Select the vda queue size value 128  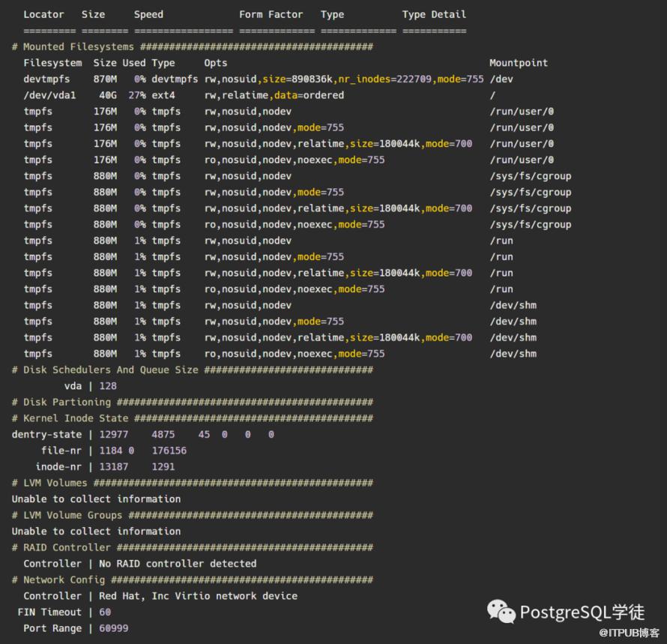[108, 386]
